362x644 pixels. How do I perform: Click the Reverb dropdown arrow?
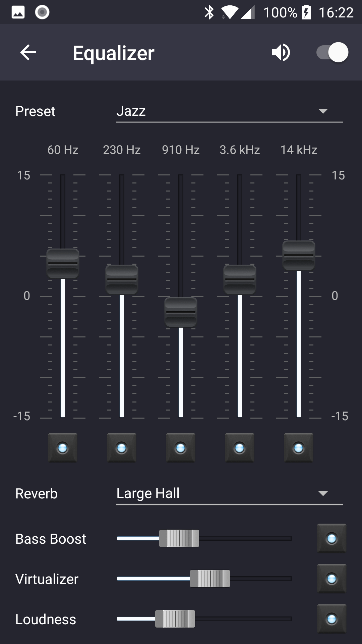323,493
